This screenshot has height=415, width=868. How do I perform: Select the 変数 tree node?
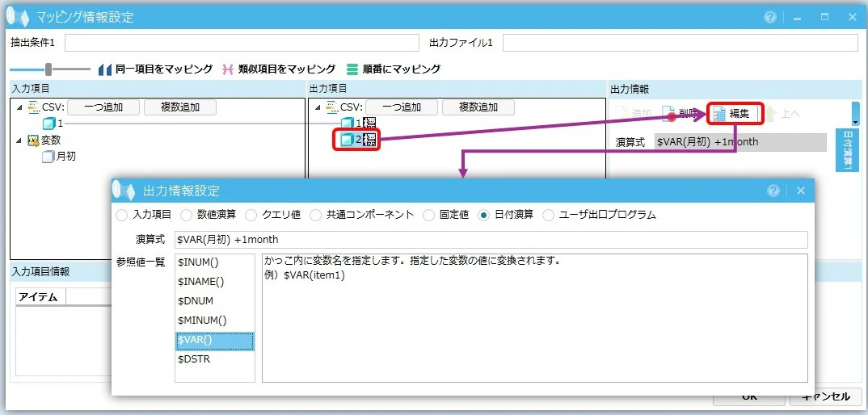point(44,140)
